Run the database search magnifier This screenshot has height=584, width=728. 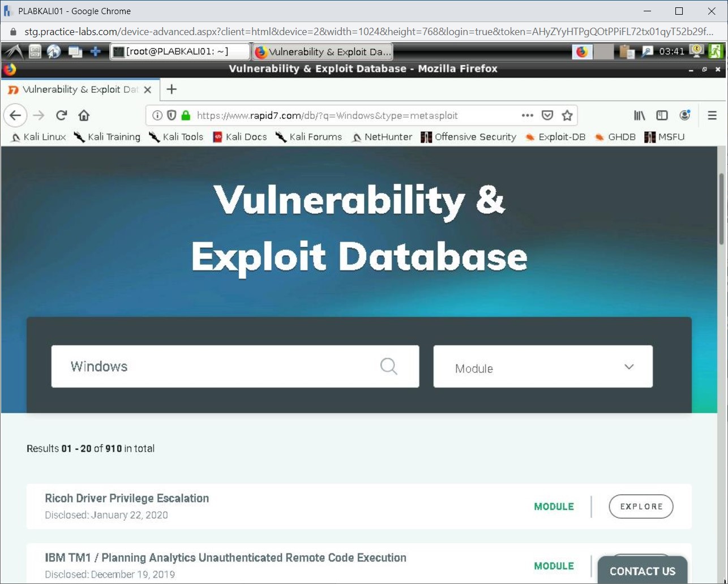389,367
